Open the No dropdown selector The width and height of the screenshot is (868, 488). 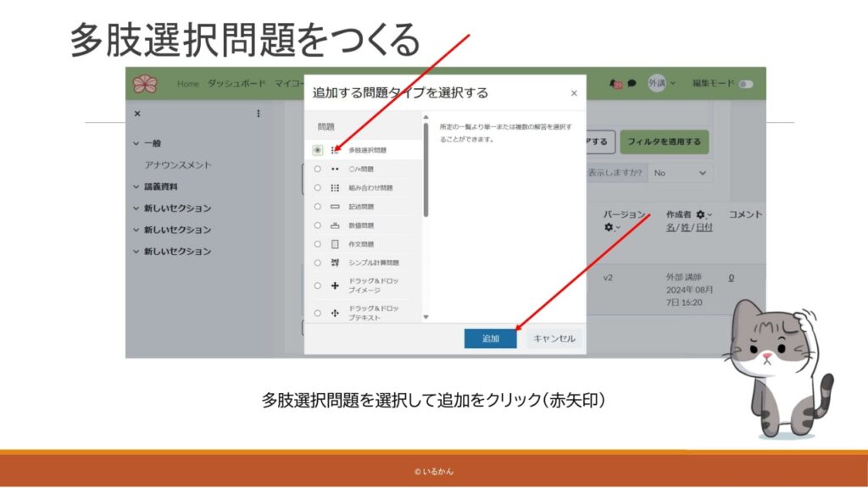(680, 172)
